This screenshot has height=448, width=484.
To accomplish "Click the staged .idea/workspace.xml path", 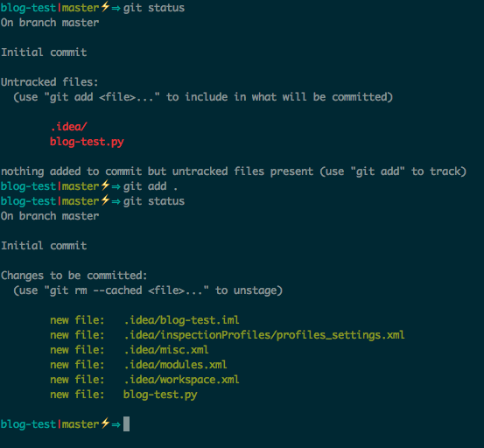I will [181, 380].
